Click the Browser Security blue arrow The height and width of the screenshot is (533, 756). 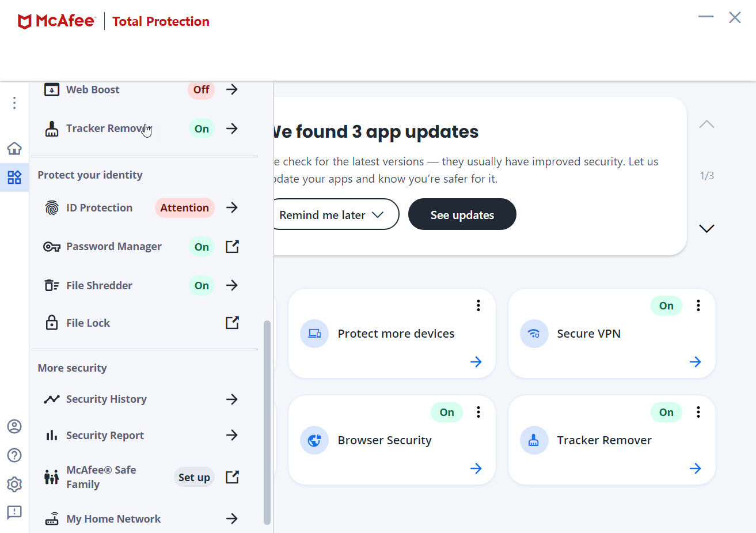tap(476, 468)
